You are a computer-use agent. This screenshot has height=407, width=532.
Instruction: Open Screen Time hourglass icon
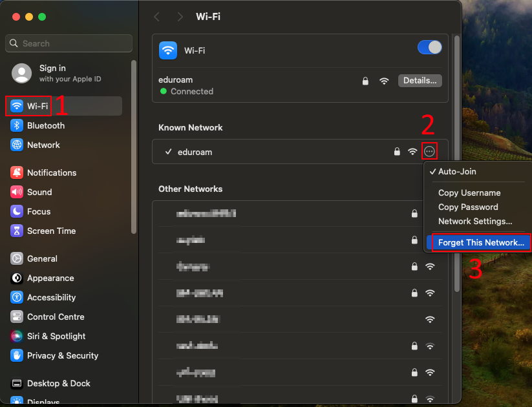17,231
